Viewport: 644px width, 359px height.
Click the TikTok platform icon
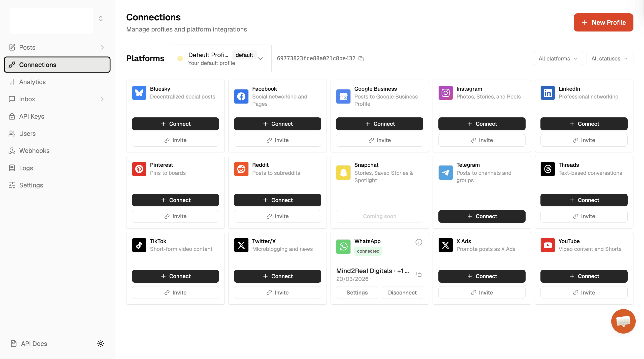(139, 245)
